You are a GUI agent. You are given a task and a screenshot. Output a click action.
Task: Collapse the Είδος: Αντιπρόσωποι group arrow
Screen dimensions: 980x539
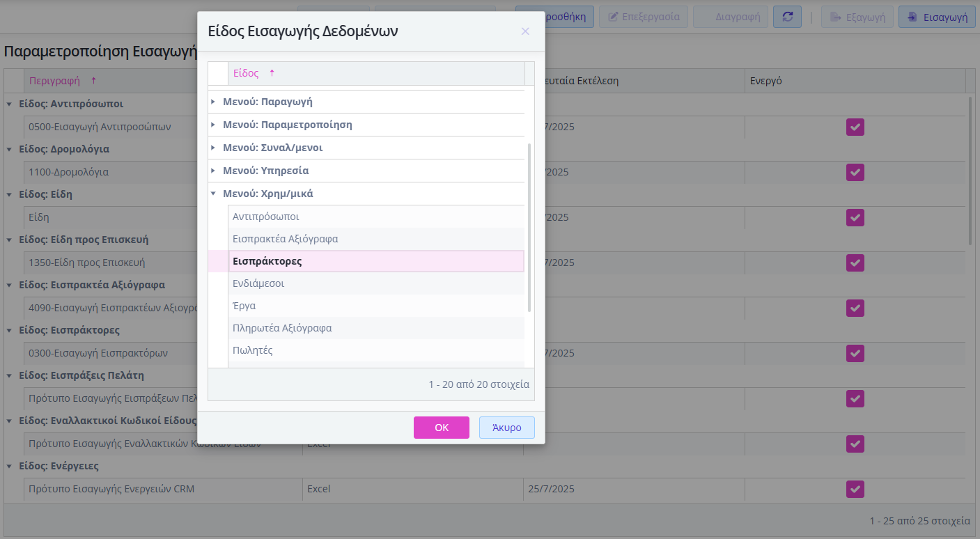tap(10, 104)
